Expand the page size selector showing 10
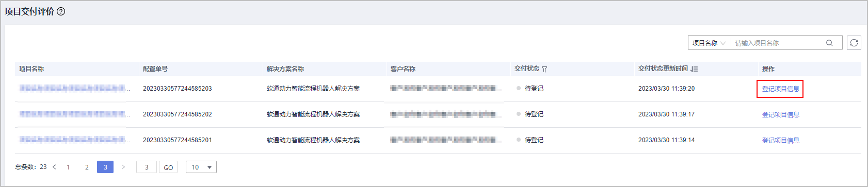This screenshot has height=187, width=868. pos(201,167)
